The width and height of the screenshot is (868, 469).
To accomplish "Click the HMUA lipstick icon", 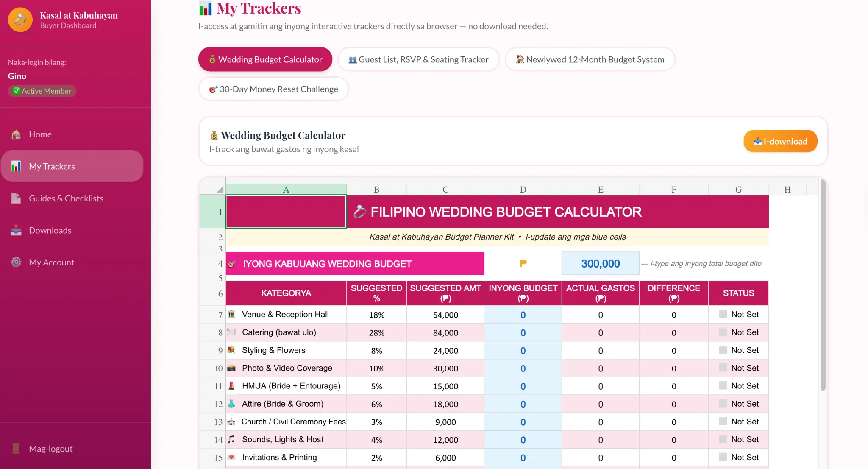I will pyautogui.click(x=231, y=385).
